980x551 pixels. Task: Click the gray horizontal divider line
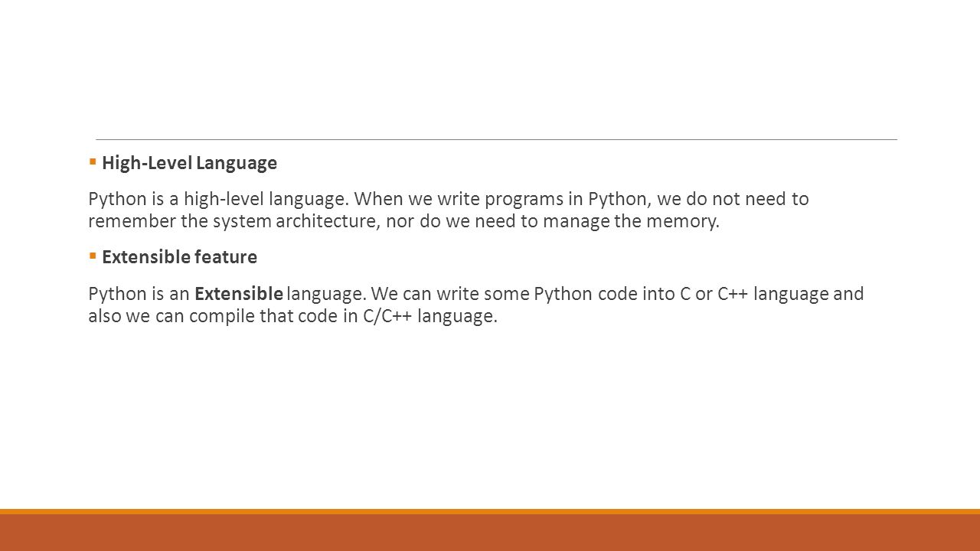(496, 139)
